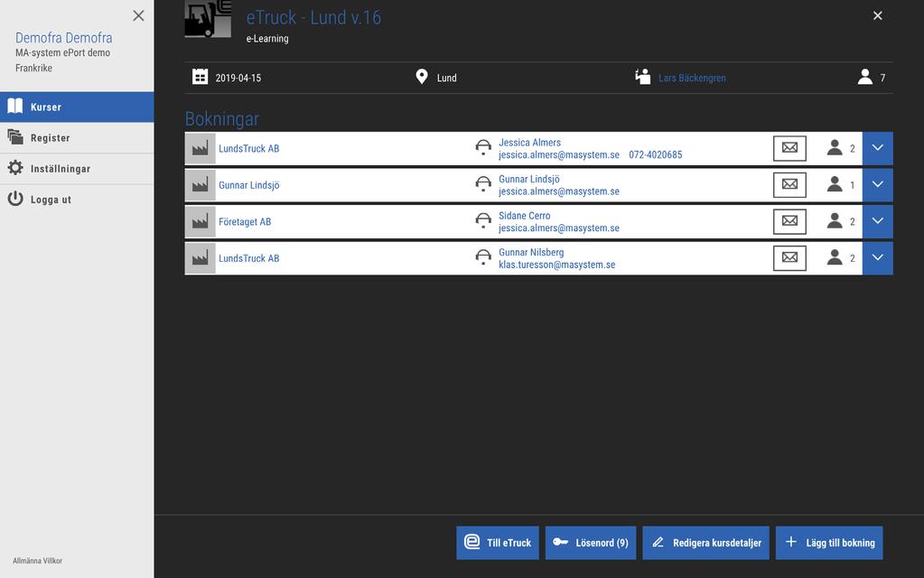Go to eTruck with Till eTruck button
924x578 pixels.
pyautogui.click(x=498, y=543)
